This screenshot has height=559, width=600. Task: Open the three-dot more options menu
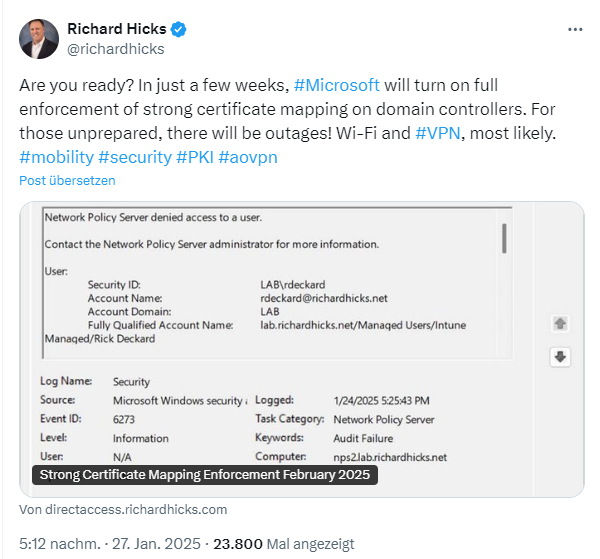tap(574, 30)
